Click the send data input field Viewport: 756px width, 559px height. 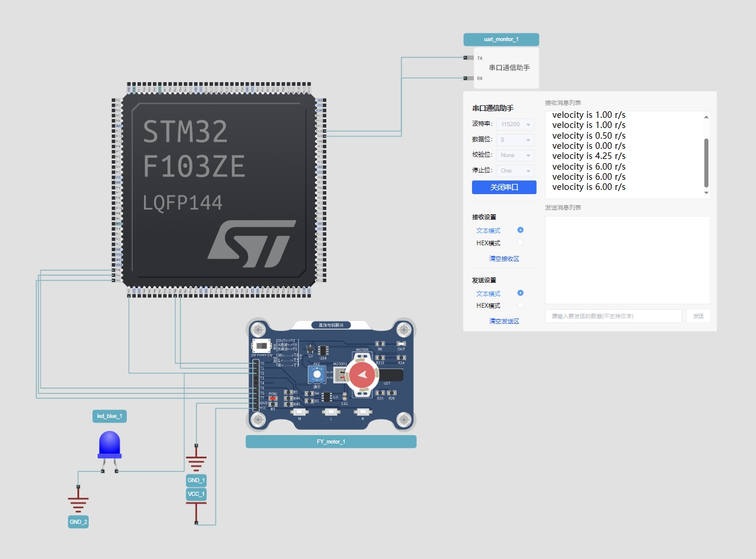point(613,316)
